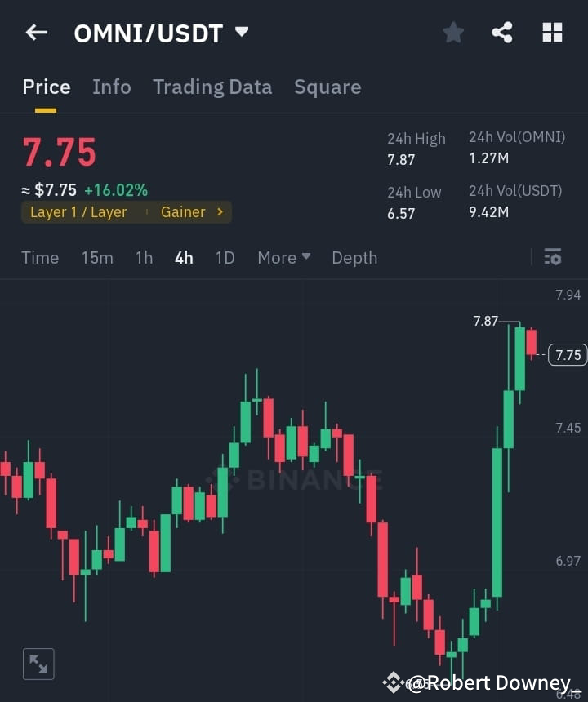Expand the More timeframe dropdown
588x702 pixels.
283,257
